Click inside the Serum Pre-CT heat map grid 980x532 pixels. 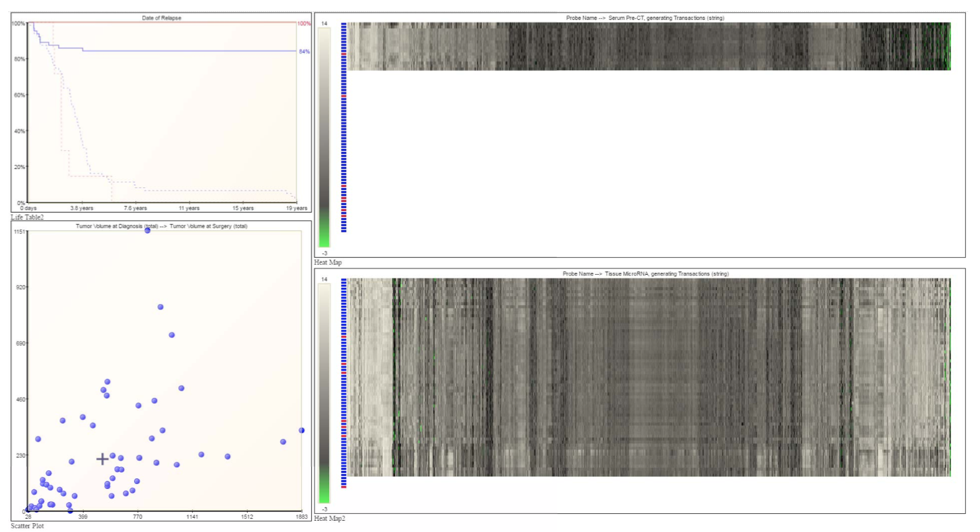[x=648, y=47]
